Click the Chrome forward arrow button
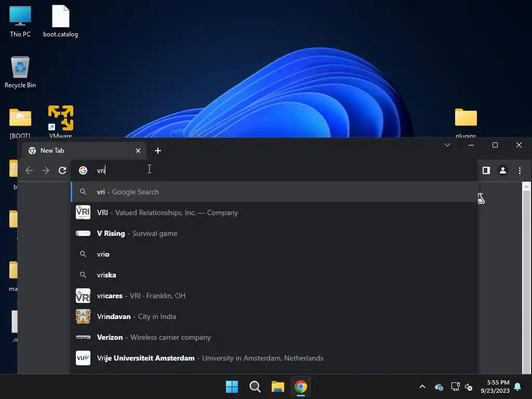 point(46,170)
